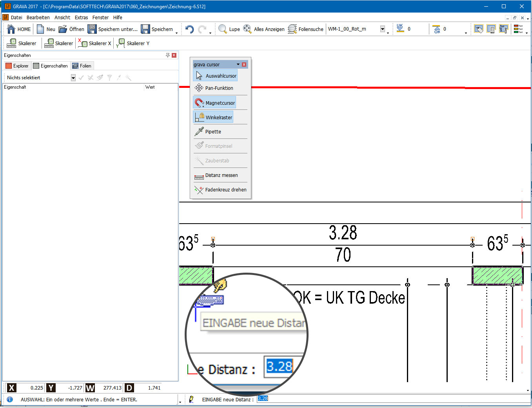Click Speichern unter... to save as
The height and width of the screenshot is (408, 532).
(113, 29)
